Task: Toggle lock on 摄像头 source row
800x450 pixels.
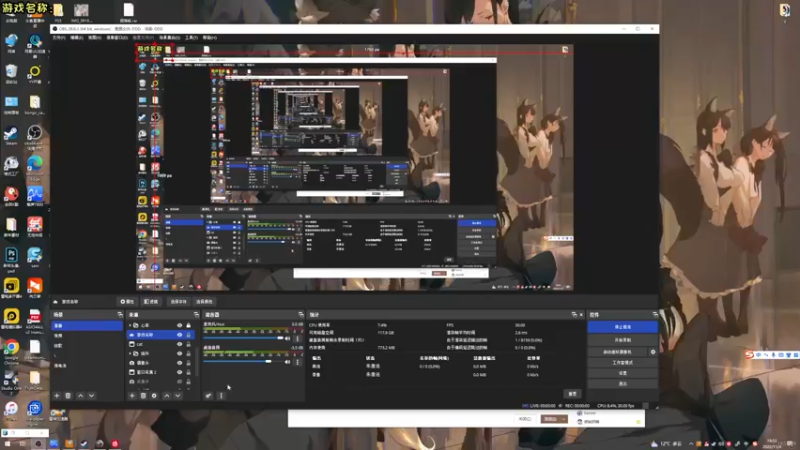Action: 188,363
